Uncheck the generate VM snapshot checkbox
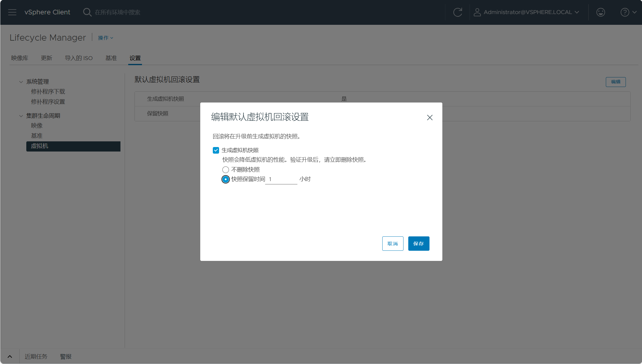 216,150
